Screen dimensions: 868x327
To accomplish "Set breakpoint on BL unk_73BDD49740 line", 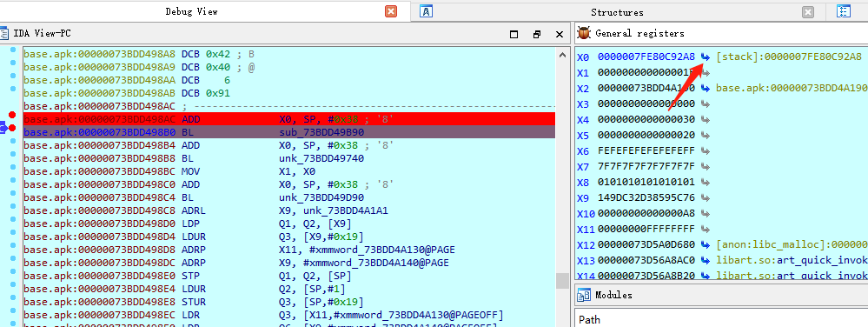I will (x=13, y=155).
